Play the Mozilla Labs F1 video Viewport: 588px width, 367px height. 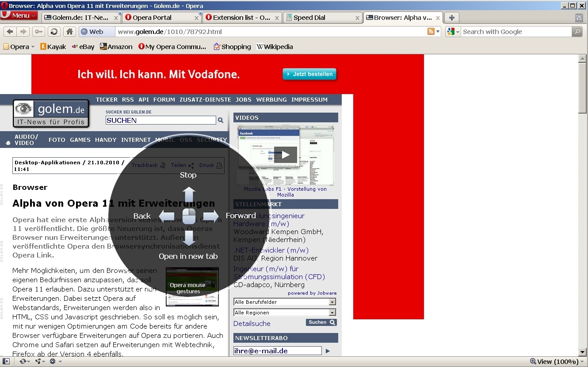[x=285, y=155]
